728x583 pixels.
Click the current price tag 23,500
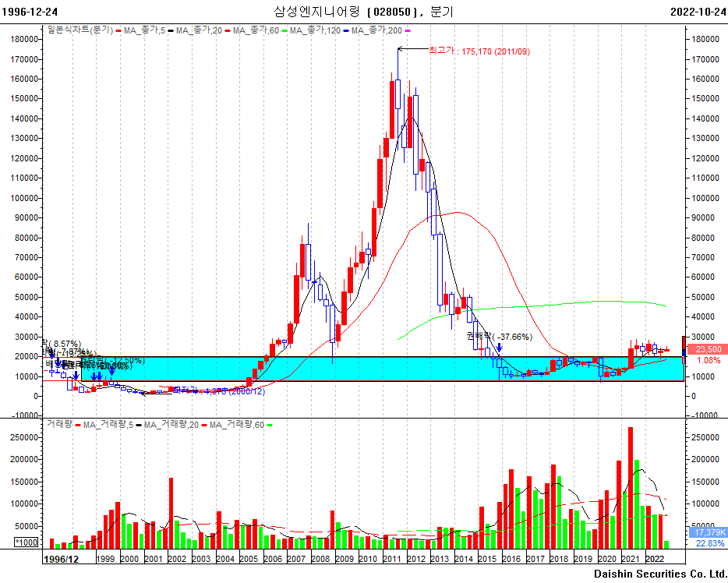[x=709, y=349]
